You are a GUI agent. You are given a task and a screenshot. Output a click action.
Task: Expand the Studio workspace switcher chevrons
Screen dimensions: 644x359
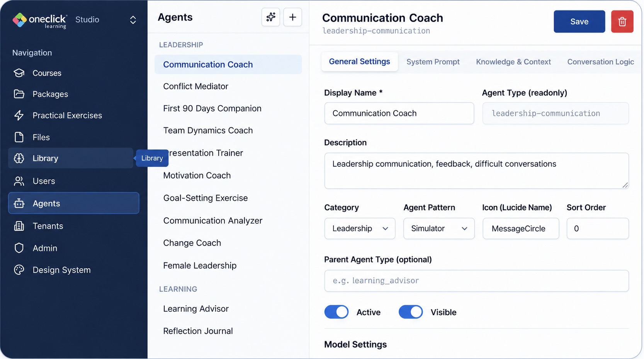click(133, 20)
